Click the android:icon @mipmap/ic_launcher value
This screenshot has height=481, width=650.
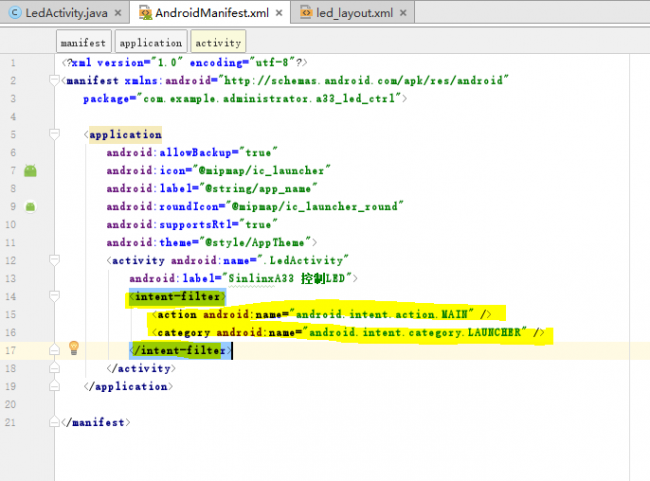click(x=262, y=170)
